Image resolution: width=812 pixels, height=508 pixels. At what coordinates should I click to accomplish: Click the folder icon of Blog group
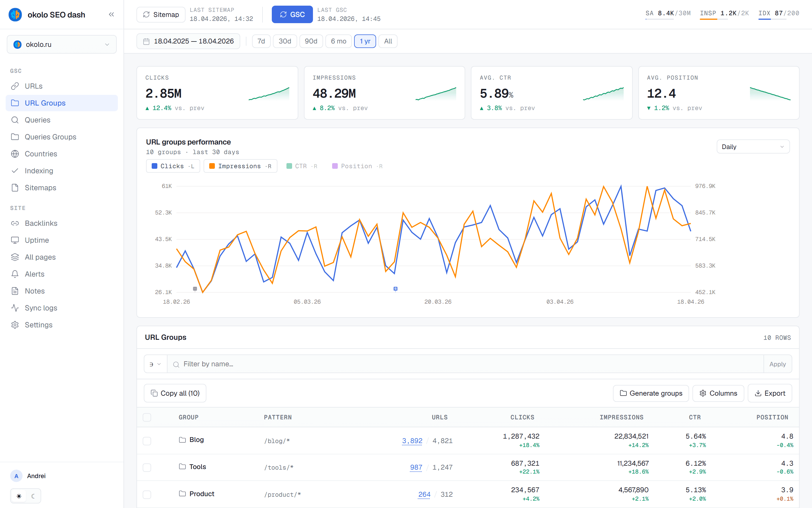tap(182, 440)
